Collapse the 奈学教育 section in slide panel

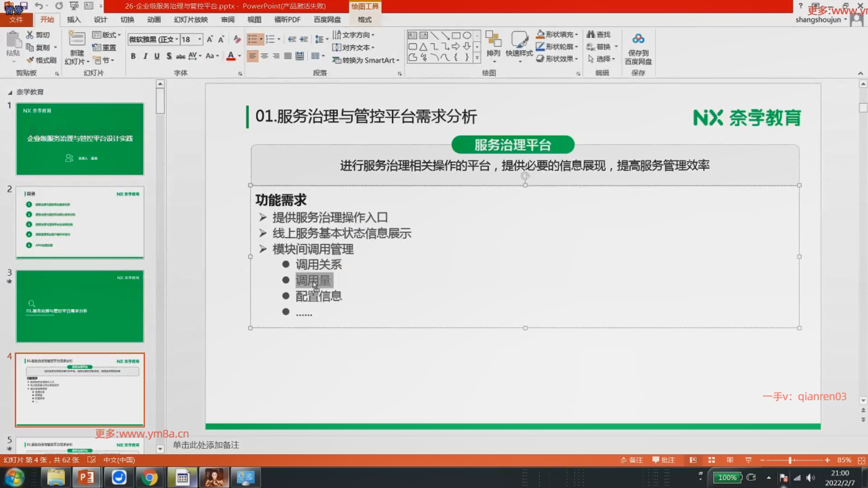pyautogui.click(x=10, y=92)
